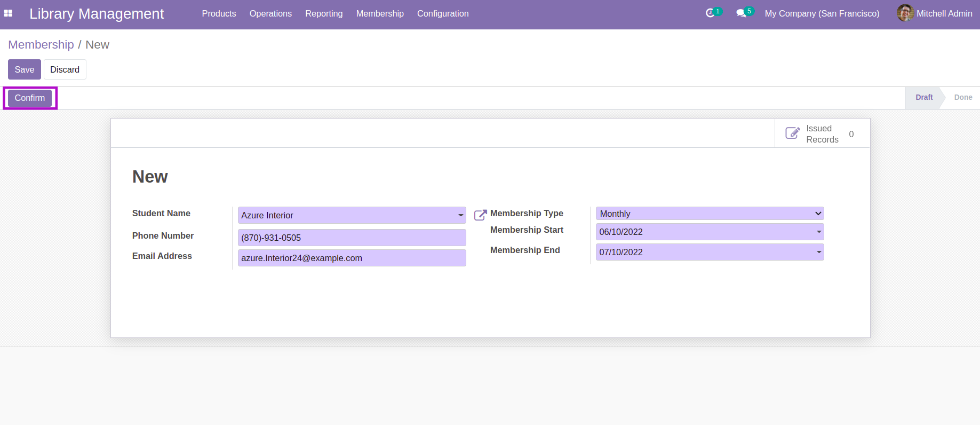
Task: Open the Membership Start date picker
Action: click(710, 232)
